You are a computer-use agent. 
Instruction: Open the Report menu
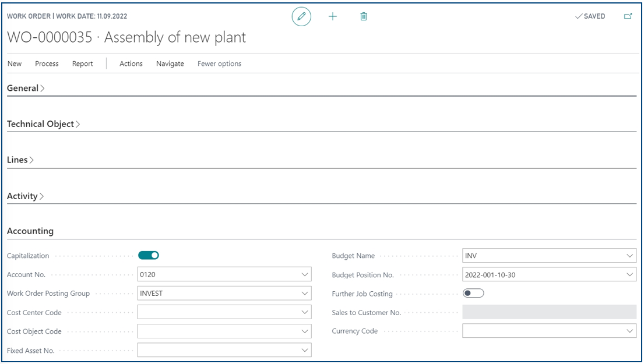83,63
